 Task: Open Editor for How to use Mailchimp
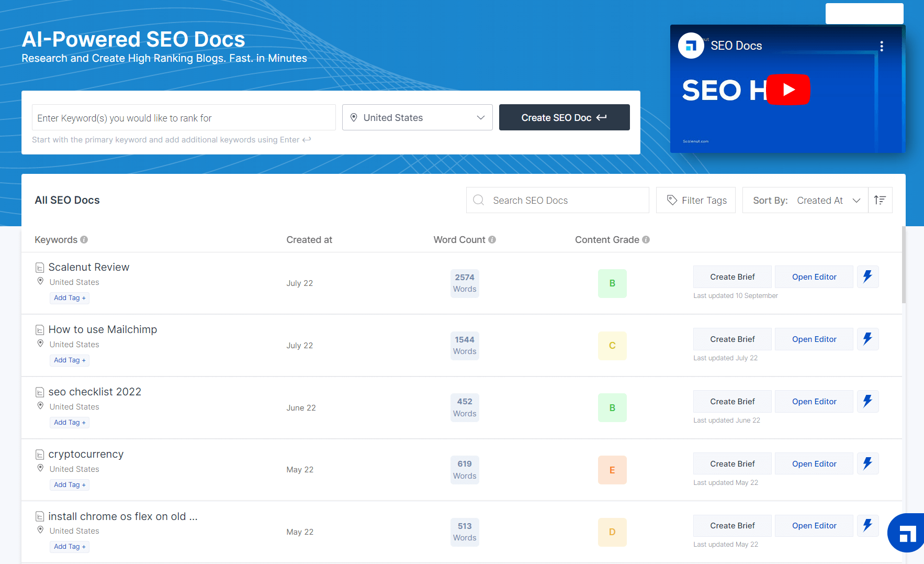pyautogui.click(x=814, y=339)
